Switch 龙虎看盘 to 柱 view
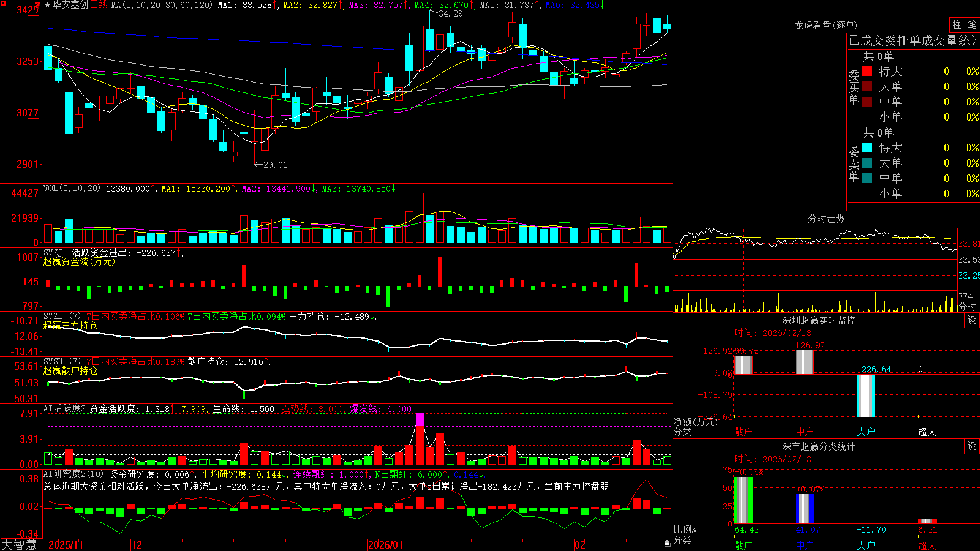 coord(957,24)
